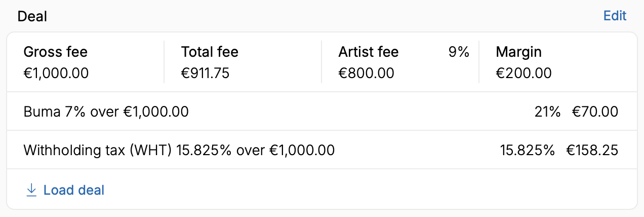644x217 pixels.
Task: Click the download arrow icon beside Load deal
Action: coord(31,190)
